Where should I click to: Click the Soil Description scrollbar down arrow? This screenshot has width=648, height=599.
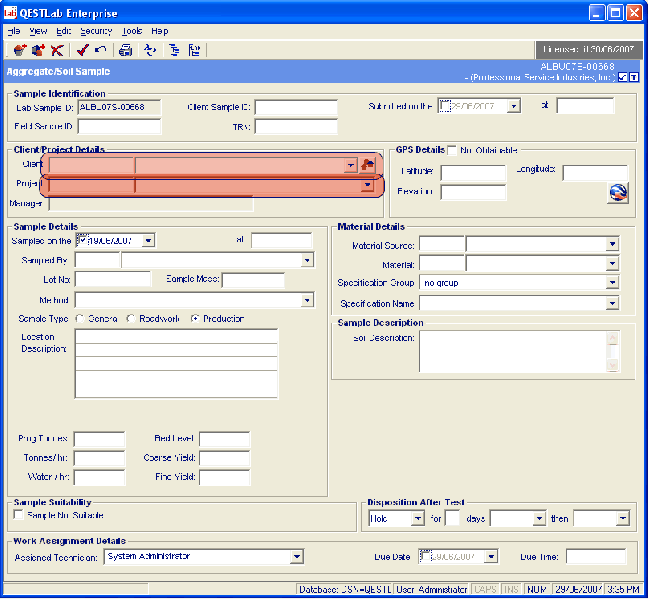click(612, 365)
